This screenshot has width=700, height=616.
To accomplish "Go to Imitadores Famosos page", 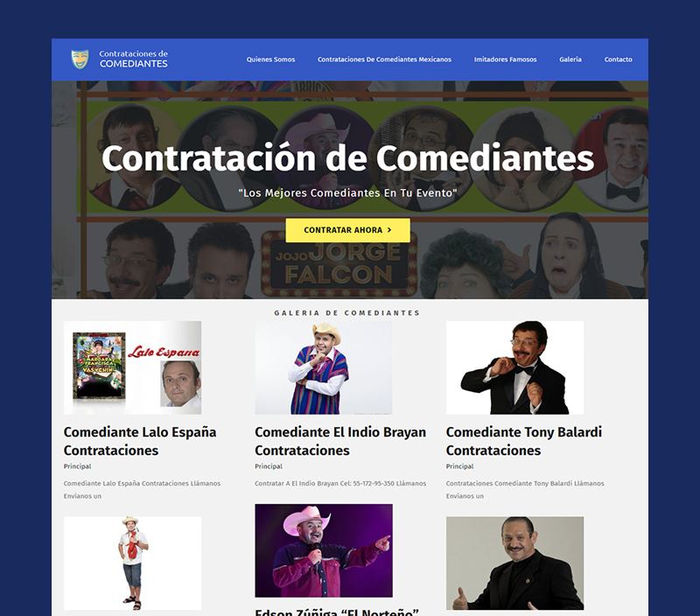I will 506,59.
